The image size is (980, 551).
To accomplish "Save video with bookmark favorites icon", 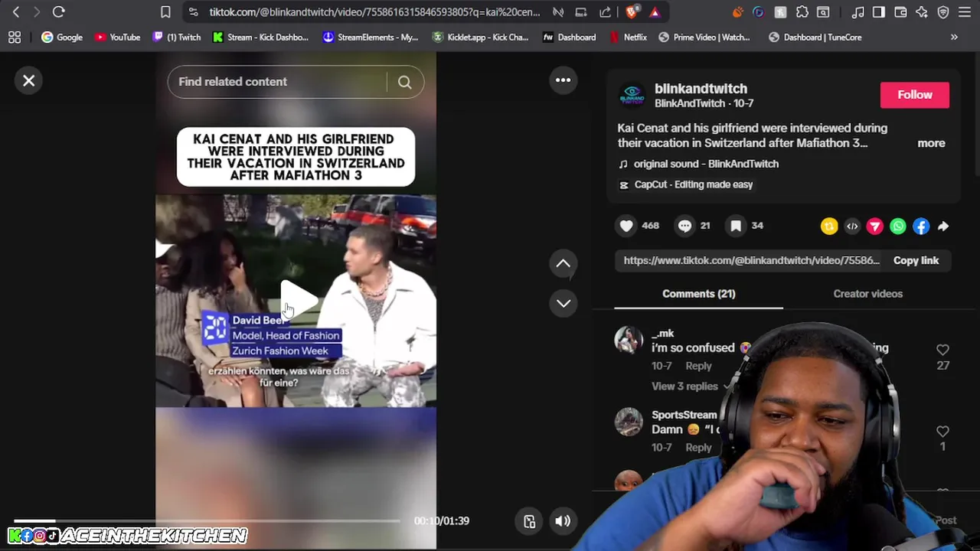I will click(735, 226).
